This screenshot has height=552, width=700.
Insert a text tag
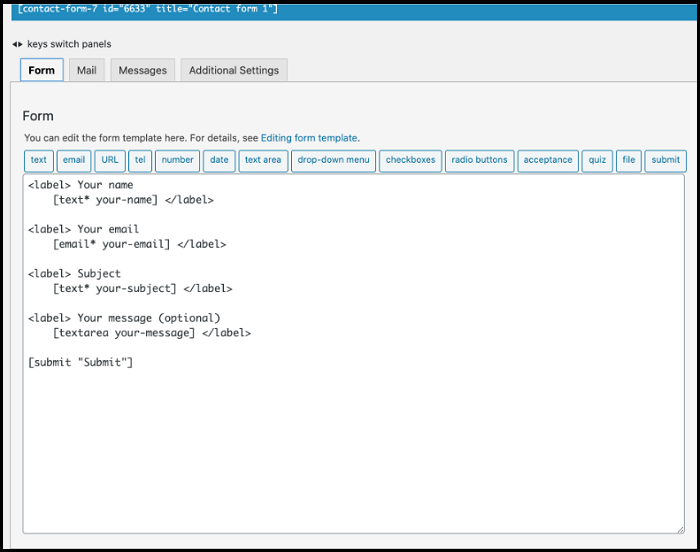point(39,160)
